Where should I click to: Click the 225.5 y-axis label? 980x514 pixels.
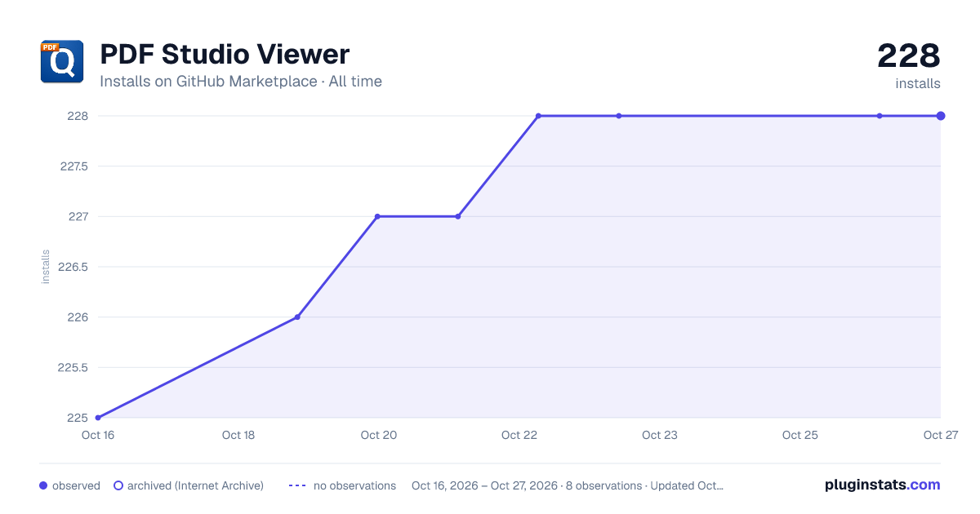click(73, 367)
